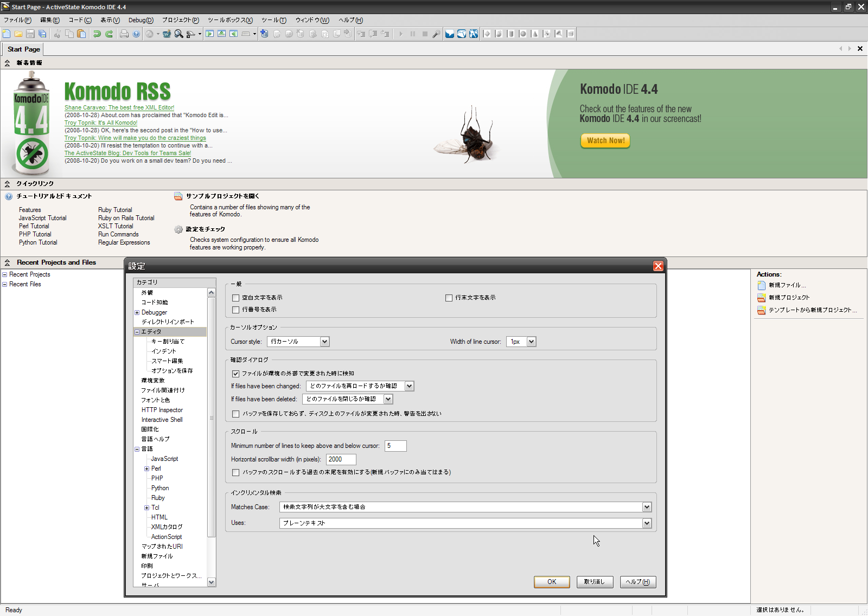Click the ヘルプ(H) button in dialog
The width and height of the screenshot is (868, 616).
(x=638, y=582)
